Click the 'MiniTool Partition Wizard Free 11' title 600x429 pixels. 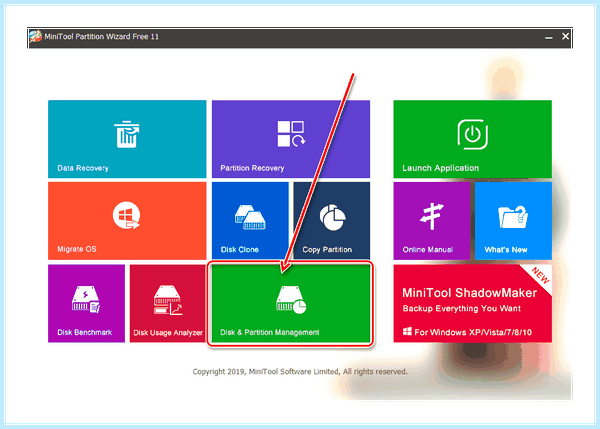(101, 37)
